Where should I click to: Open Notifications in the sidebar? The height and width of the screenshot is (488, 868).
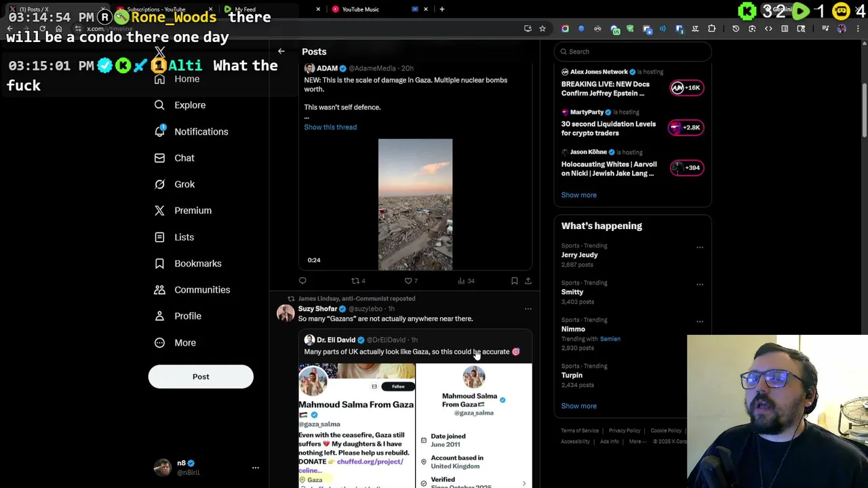(191, 131)
